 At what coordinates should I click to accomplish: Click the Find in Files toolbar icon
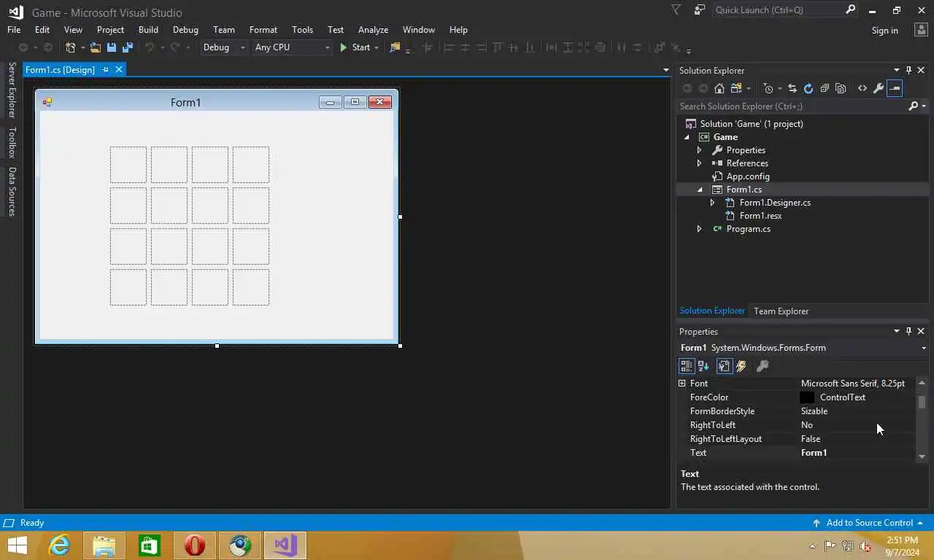tap(395, 47)
